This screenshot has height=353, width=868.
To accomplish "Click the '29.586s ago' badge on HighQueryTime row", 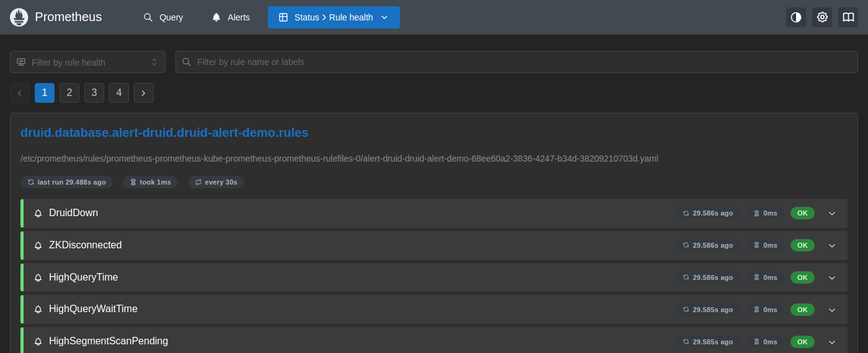I will point(707,277).
